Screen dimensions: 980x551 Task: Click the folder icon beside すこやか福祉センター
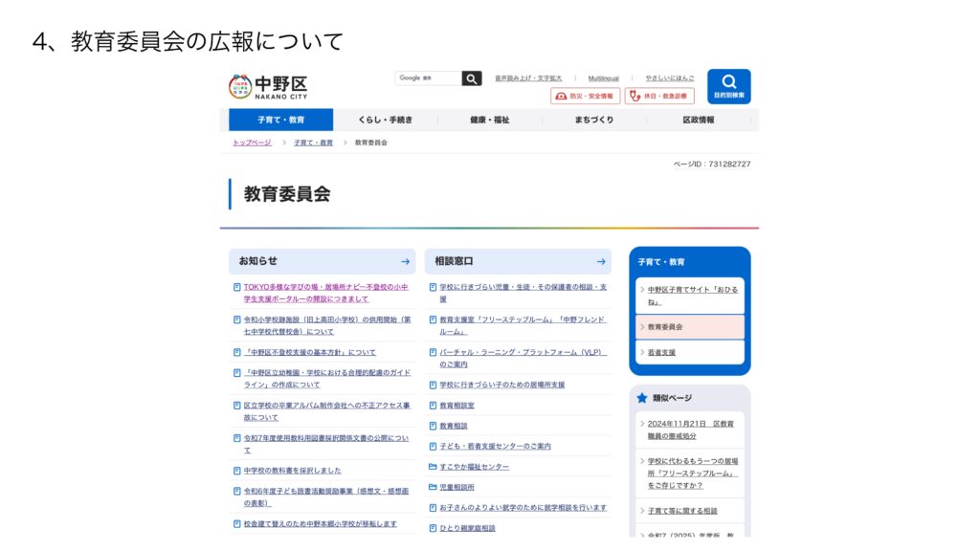coord(433,467)
